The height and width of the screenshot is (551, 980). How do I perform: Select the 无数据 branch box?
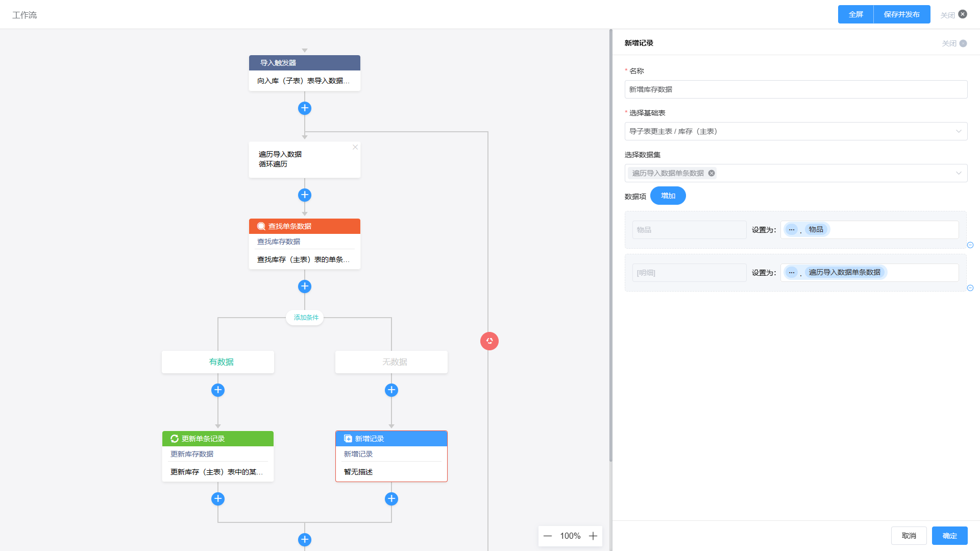(x=391, y=362)
